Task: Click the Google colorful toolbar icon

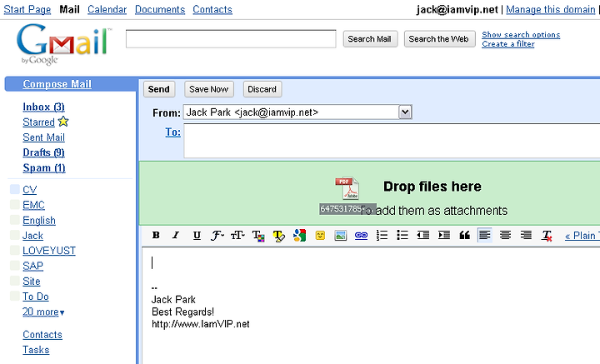Action: (300, 235)
